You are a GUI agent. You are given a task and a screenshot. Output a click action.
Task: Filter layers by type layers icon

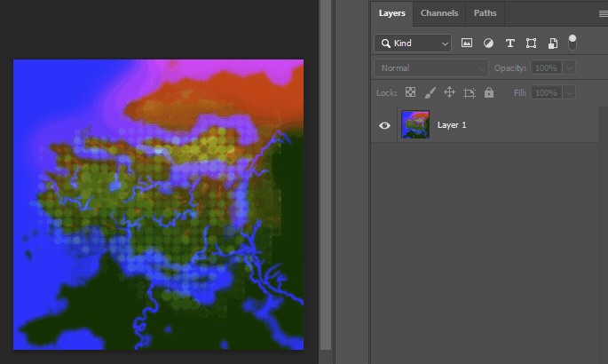tap(509, 43)
